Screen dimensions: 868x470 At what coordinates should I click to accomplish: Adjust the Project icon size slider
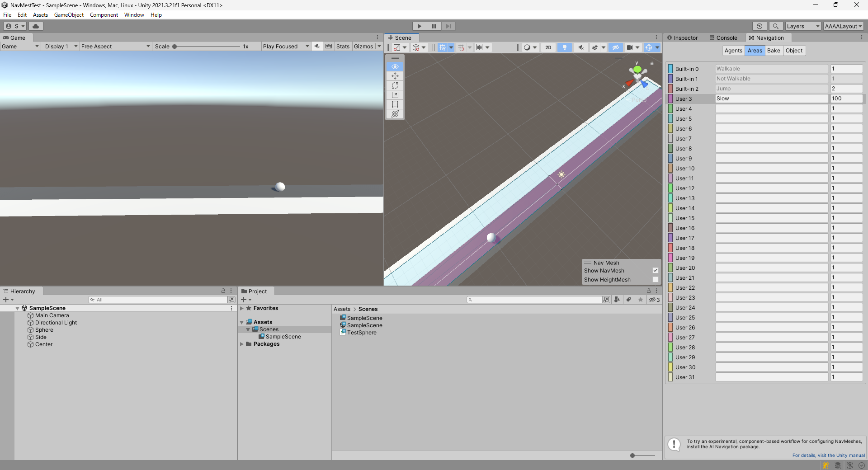(642, 456)
